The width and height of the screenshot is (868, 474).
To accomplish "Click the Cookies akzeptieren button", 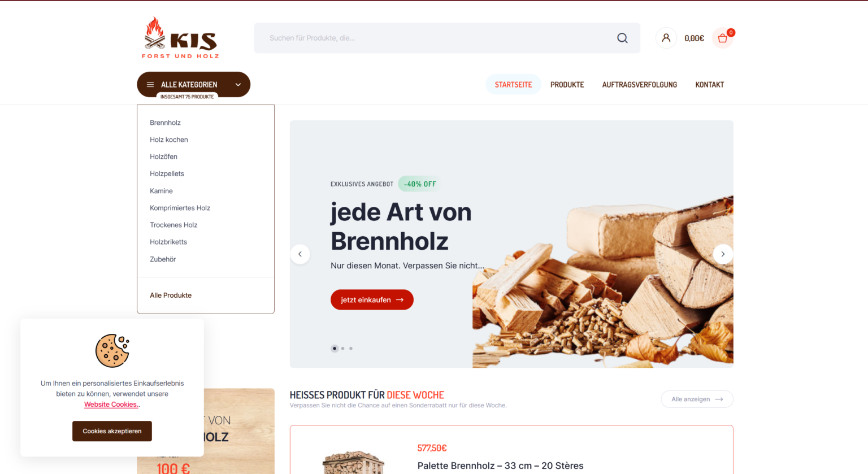I will (x=112, y=431).
